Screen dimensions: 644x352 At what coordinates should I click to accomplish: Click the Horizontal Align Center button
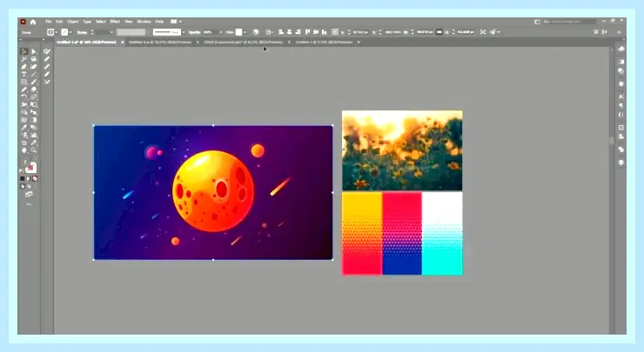(x=290, y=32)
